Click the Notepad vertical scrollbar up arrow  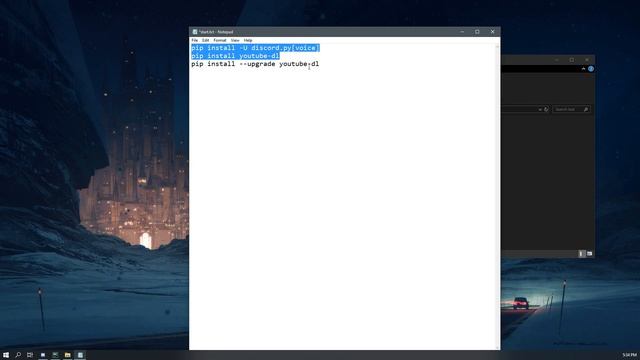[498, 47]
